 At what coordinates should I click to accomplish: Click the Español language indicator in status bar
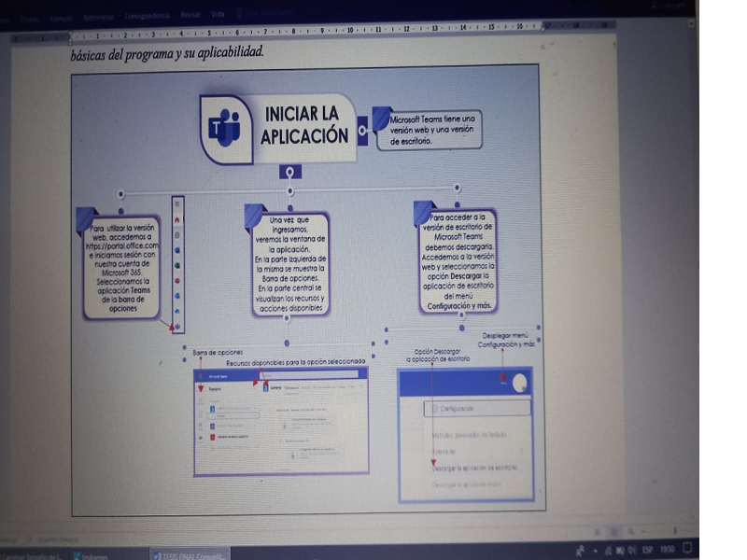click(59, 539)
